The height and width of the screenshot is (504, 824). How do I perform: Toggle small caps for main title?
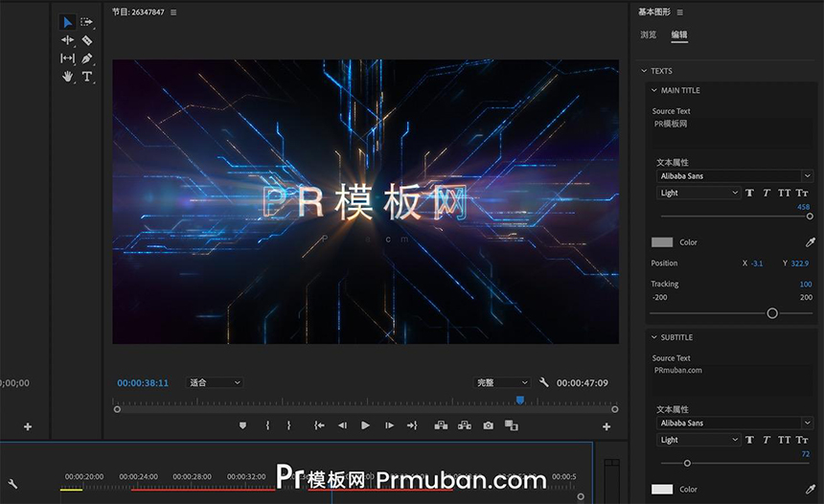point(802,193)
